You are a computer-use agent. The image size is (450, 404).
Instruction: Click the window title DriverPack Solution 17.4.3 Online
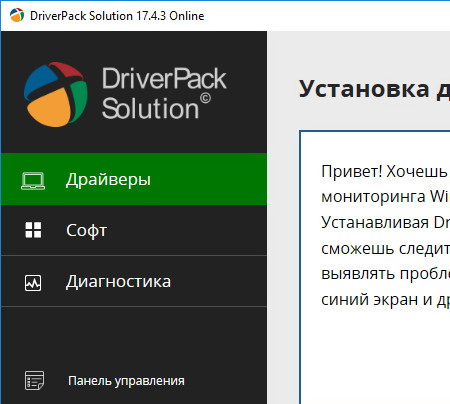pos(117,16)
